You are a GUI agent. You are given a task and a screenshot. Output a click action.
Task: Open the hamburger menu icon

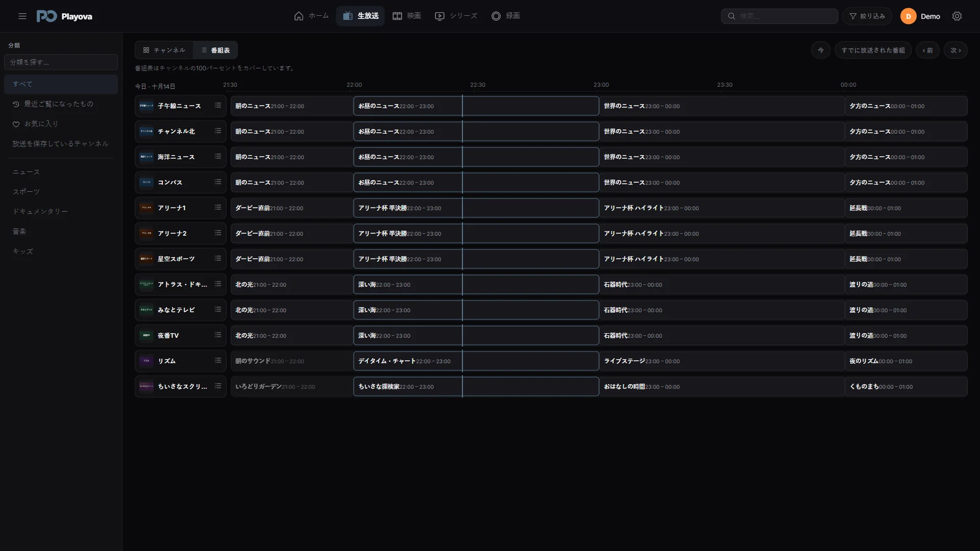point(22,16)
